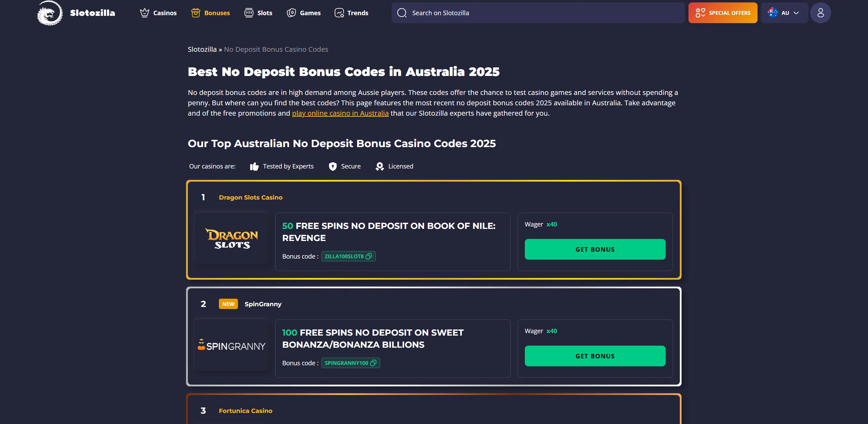Click the gift icon beside Bonuses

196,13
